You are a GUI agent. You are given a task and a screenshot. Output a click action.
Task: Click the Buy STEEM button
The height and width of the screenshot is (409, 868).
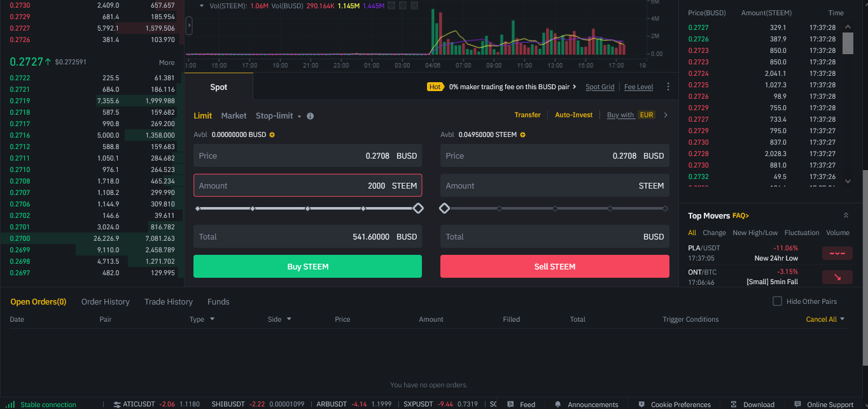click(x=308, y=266)
